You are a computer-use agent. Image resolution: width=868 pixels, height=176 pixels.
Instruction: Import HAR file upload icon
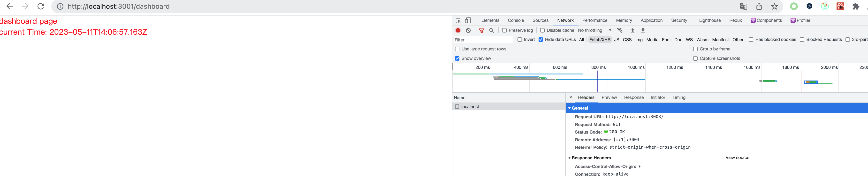pyautogui.click(x=632, y=30)
